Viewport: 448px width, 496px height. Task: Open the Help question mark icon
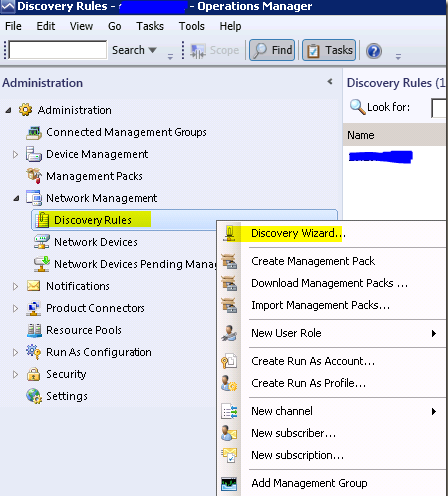click(x=374, y=51)
